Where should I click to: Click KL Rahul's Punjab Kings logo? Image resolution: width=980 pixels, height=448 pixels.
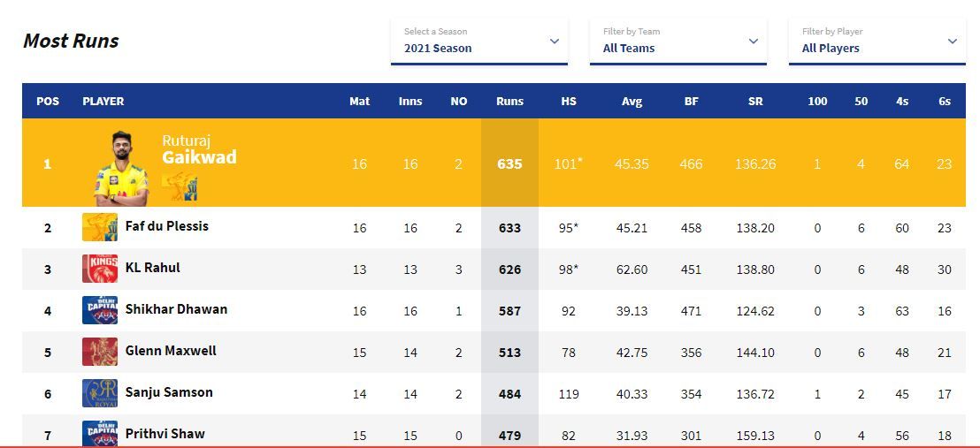[99, 269]
